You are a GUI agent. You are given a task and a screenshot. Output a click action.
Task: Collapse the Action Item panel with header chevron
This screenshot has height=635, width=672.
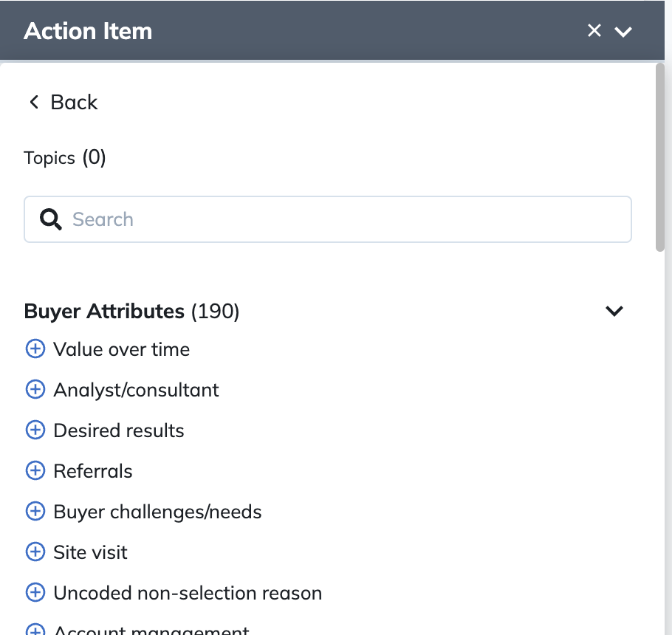coord(623,32)
